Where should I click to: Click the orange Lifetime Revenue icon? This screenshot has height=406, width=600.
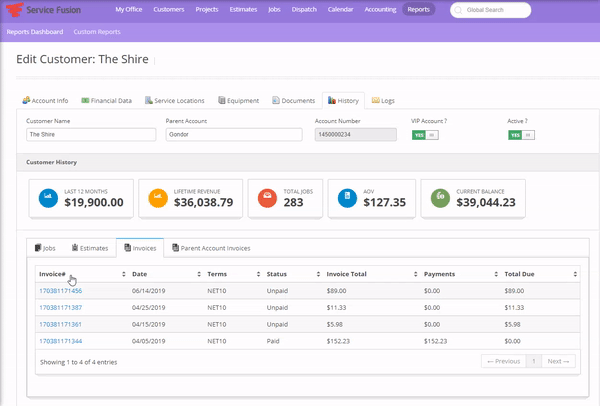[158, 198]
